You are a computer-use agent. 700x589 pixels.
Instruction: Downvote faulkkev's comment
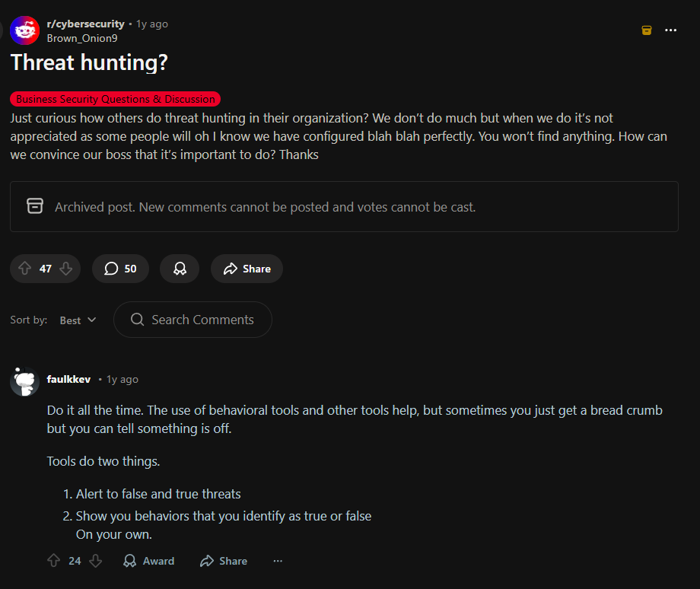point(96,561)
